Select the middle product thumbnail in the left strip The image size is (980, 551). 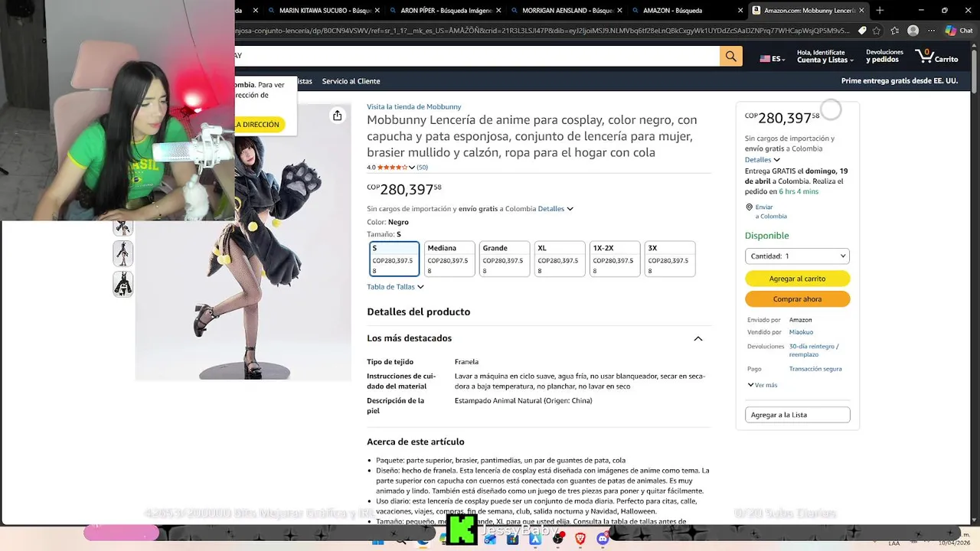pyautogui.click(x=123, y=253)
